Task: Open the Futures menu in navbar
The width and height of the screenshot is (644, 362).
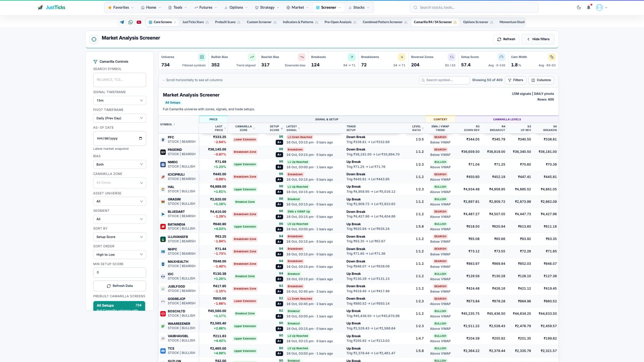Action: click(x=205, y=7)
